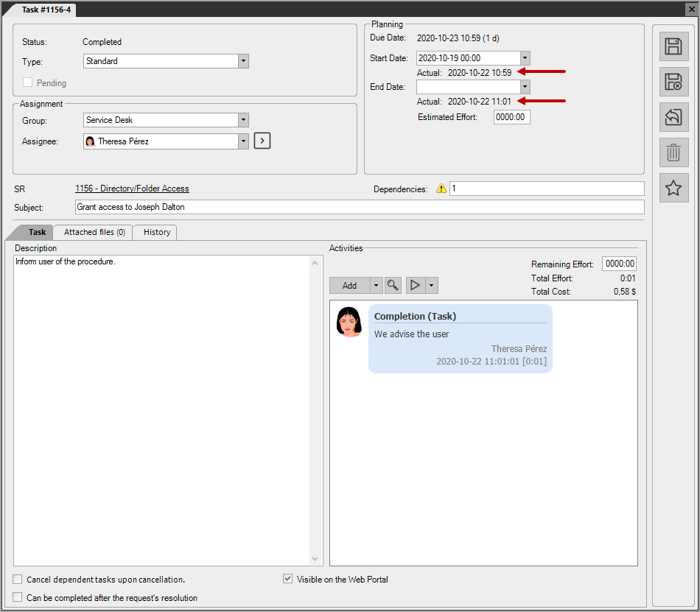Click the Save and Close icon
The width and height of the screenshot is (700, 612).
(x=673, y=82)
